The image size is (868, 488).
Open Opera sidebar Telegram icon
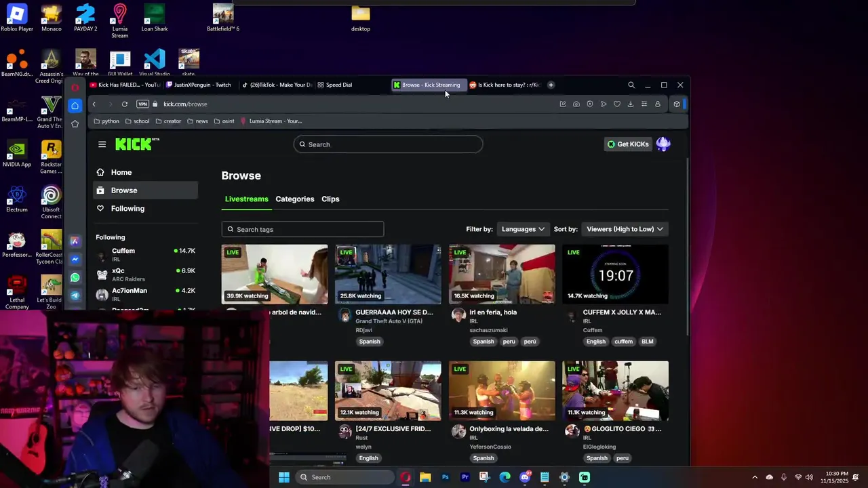point(75,296)
